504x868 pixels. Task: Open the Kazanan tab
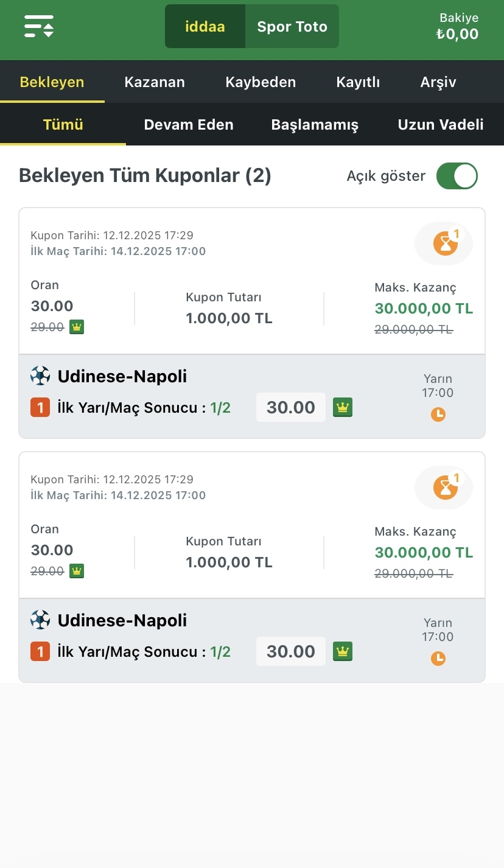[x=155, y=82]
